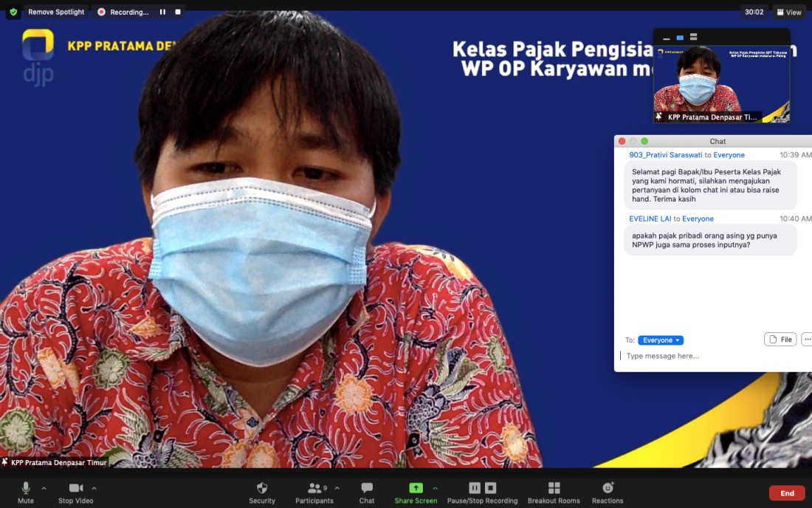
Task: Expand audio options arrow next to Mute
Action: (x=44, y=488)
